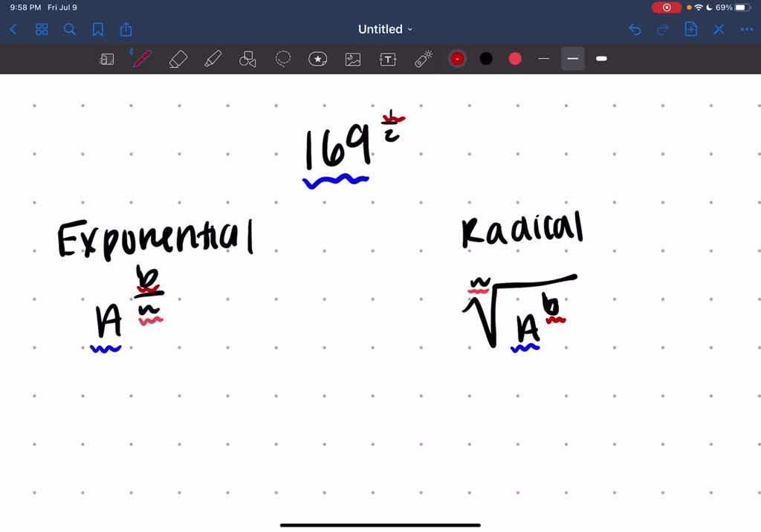Insert an image using the image tool
This screenshot has width=761, height=532.
(352, 59)
